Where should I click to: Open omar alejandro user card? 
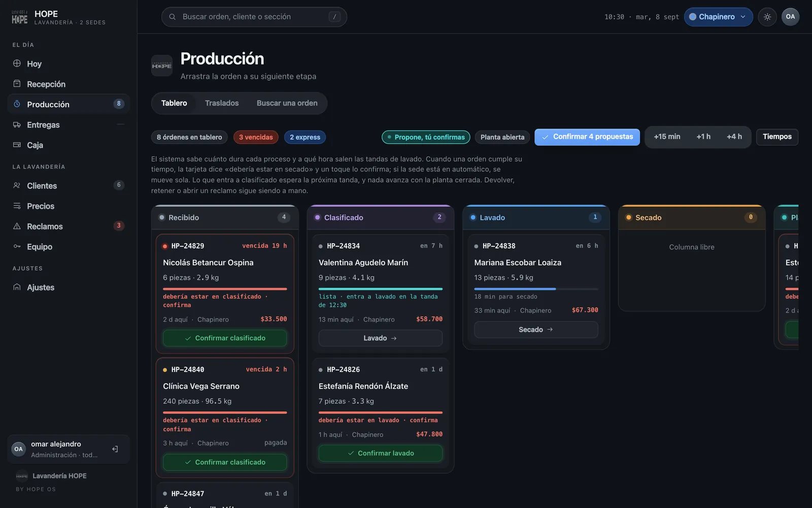[x=69, y=449]
